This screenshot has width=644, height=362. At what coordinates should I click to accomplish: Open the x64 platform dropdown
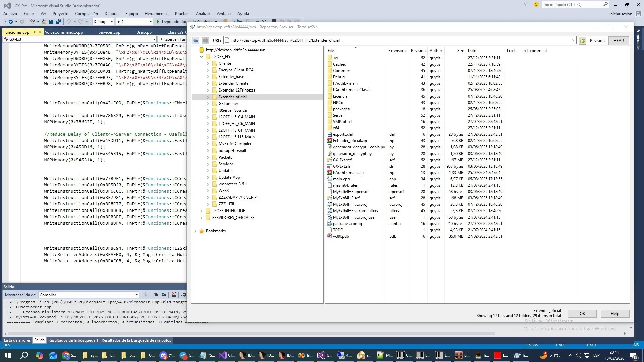click(150, 22)
